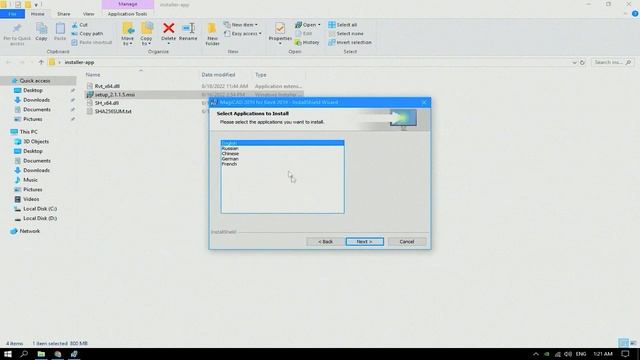The height and width of the screenshot is (360, 640).
Task: Click the Edit option in Open group
Action: coord(304,33)
